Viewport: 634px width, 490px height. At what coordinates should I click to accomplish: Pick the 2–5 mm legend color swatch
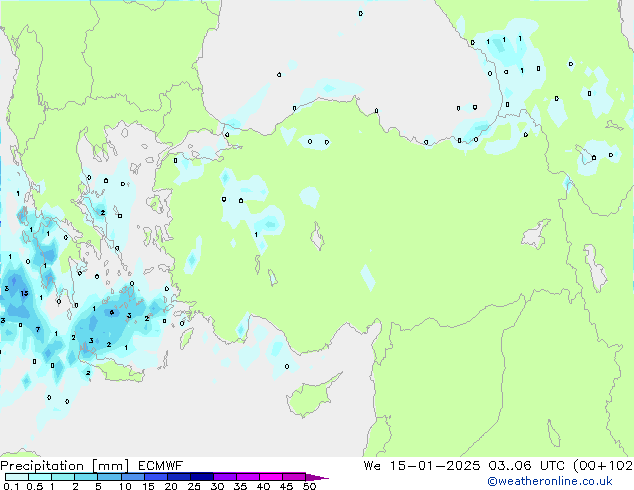(x=87, y=477)
